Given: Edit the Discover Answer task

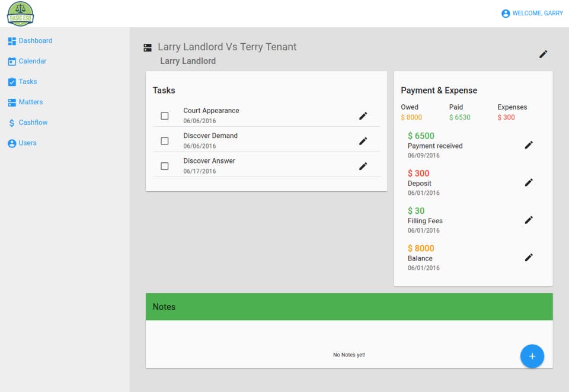Looking at the screenshot, I should [x=363, y=166].
